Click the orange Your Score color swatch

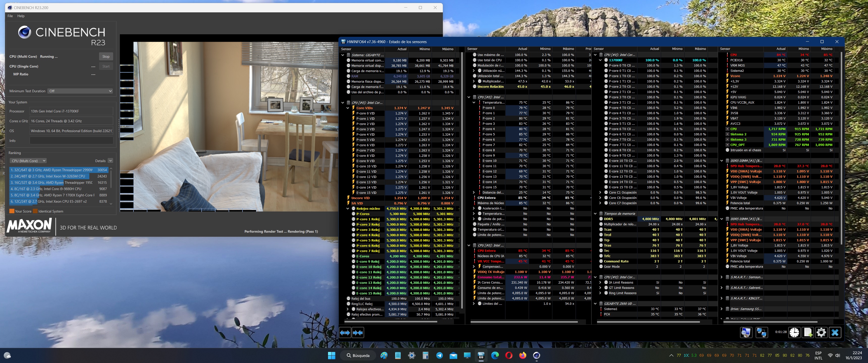point(12,211)
